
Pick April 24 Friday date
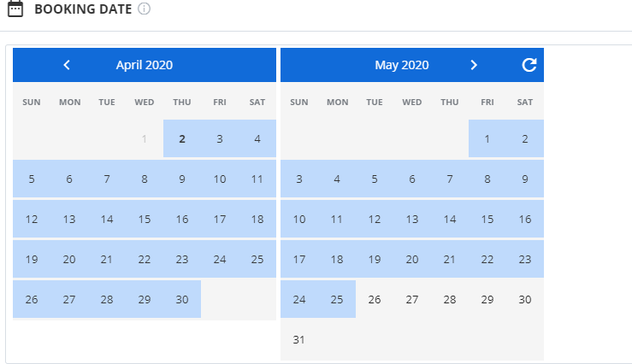[x=220, y=260]
